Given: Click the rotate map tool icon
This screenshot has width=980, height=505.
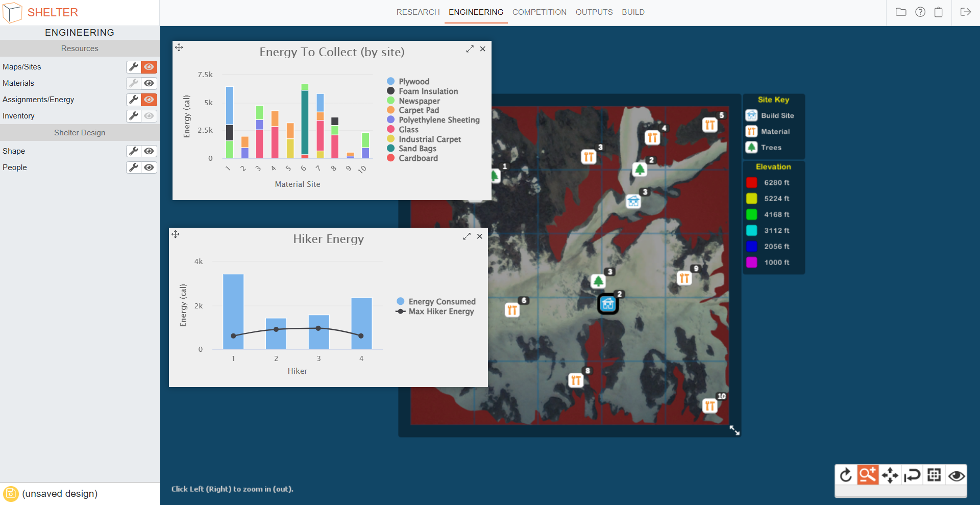Looking at the screenshot, I should [x=846, y=475].
